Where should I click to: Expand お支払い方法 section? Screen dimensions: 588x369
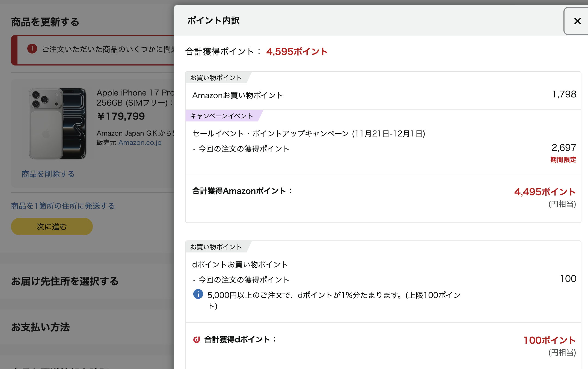coord(40,327)
